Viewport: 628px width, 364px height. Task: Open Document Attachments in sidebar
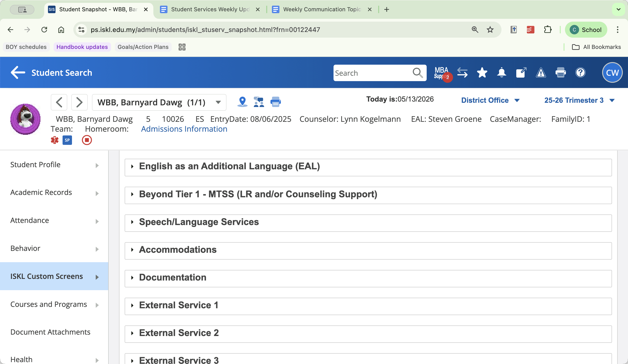(x=54, y=332)
